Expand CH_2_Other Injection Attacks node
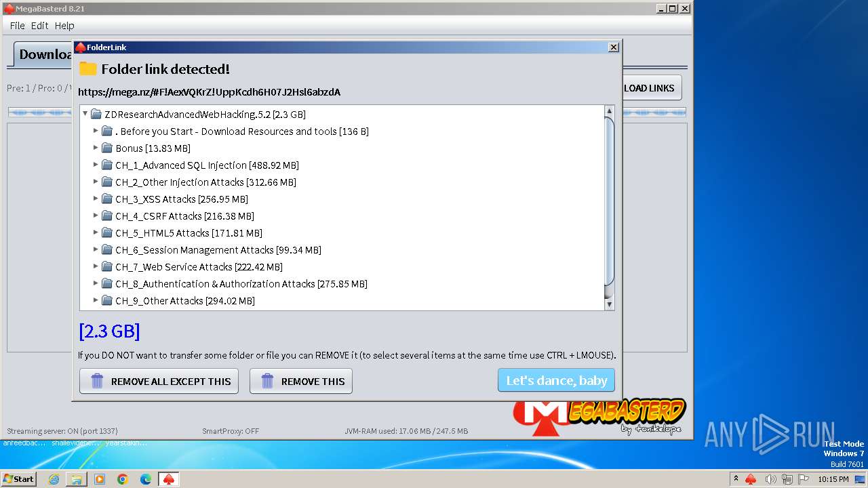The image size is (868, 488). (x=96, y=182)
